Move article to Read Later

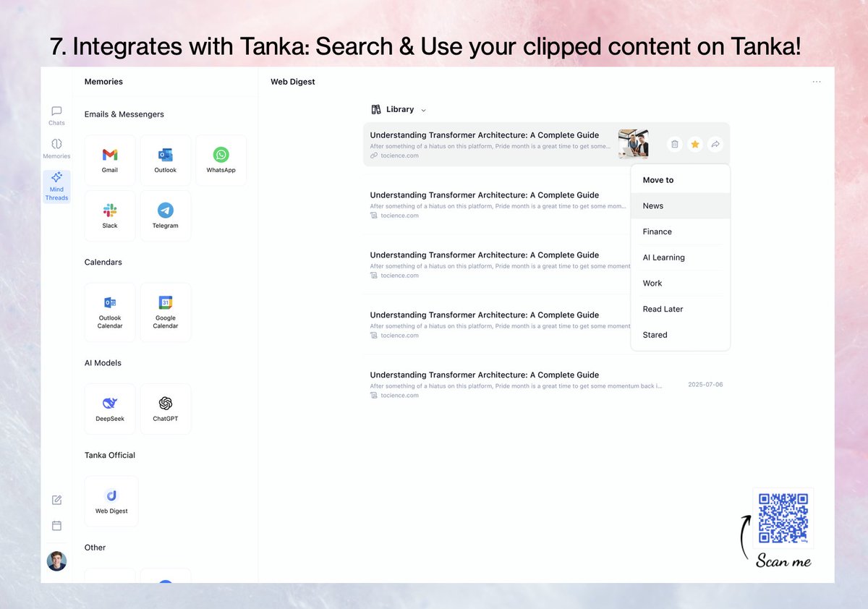click(681, 309)
